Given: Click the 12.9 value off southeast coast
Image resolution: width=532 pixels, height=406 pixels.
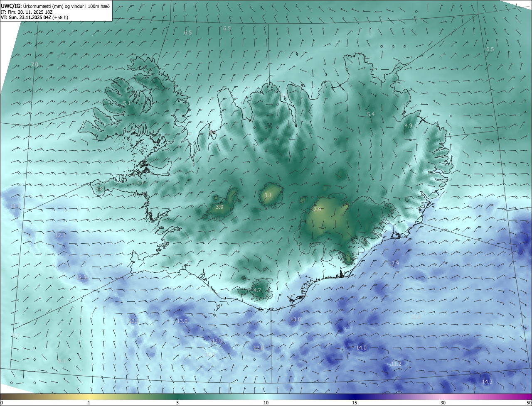Looking at the screenshot, I should (x=394, y=263).
